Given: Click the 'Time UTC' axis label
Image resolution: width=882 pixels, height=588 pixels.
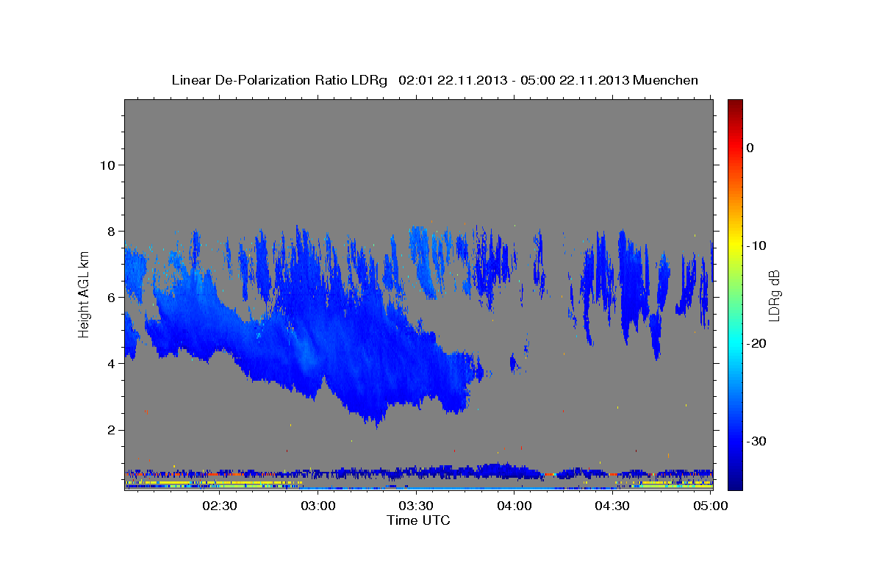Looking at the screenshot, I should tap(418, 520).
